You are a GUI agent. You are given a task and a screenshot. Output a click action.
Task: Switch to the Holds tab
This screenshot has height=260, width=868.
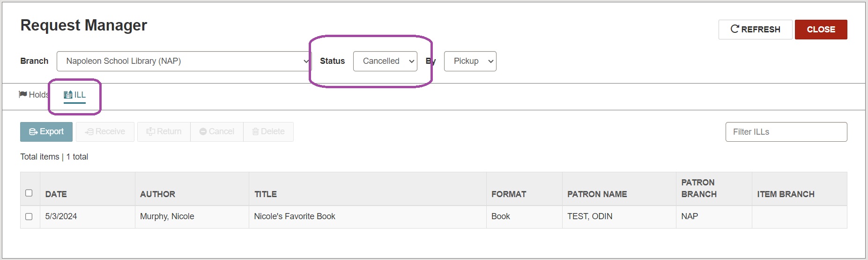(x=34, y=95)
